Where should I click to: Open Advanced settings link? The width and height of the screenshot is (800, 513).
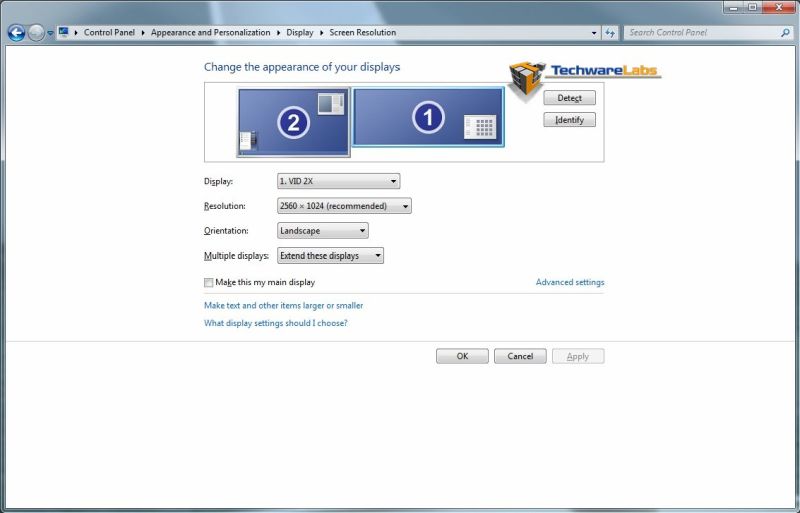pos(570,282)
